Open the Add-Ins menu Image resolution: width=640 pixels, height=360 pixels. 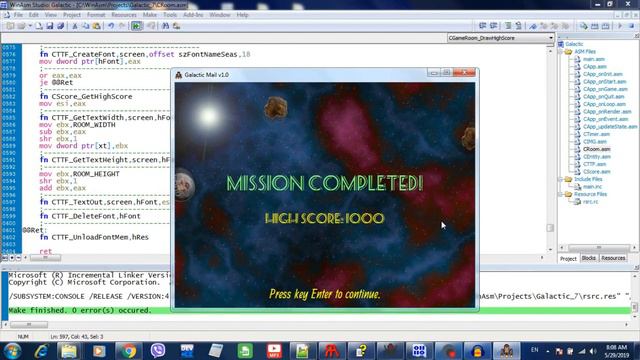click(x=193, y=15)
